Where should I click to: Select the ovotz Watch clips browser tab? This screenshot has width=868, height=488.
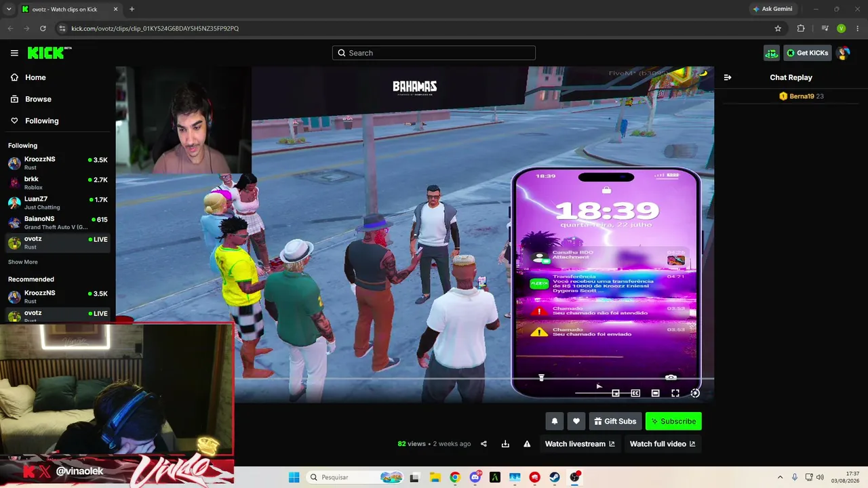click(64, 9)
